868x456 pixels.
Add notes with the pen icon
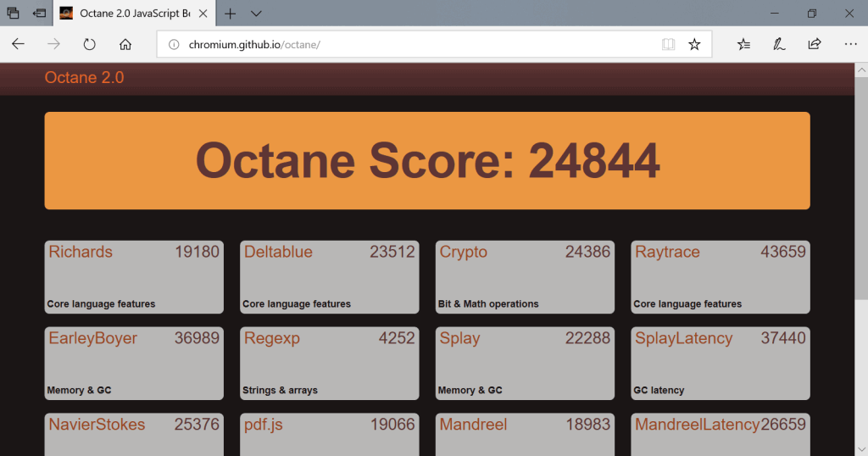[779, 44]
